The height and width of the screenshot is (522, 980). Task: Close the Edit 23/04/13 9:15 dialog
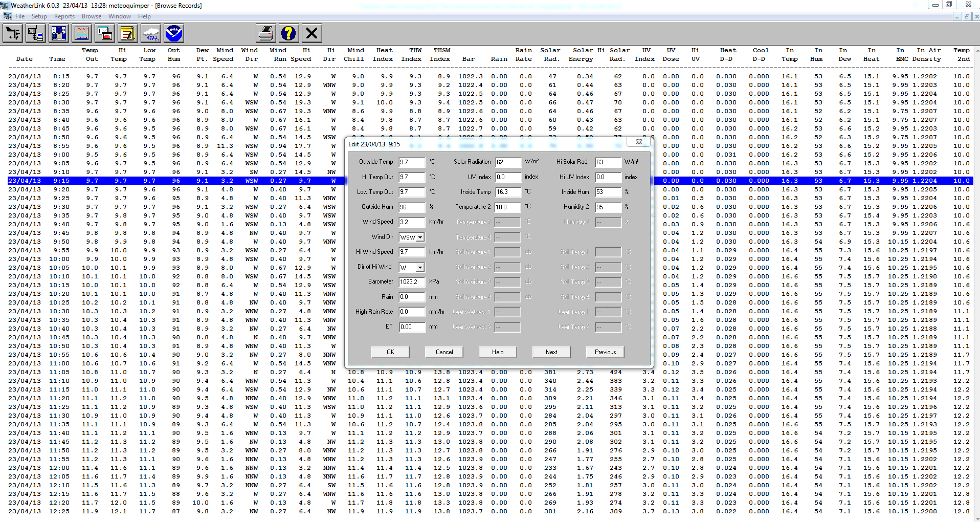pos(639,142)
